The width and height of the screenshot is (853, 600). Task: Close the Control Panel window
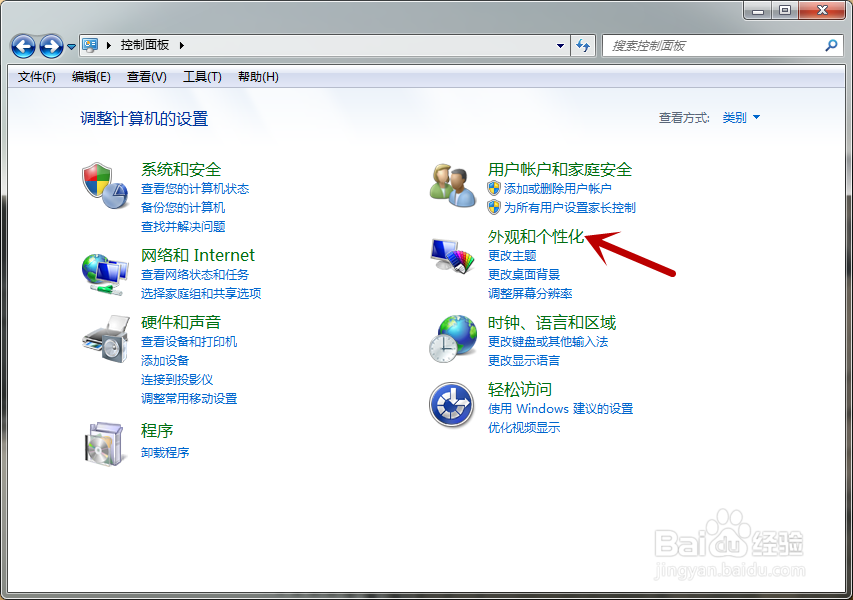823,10
